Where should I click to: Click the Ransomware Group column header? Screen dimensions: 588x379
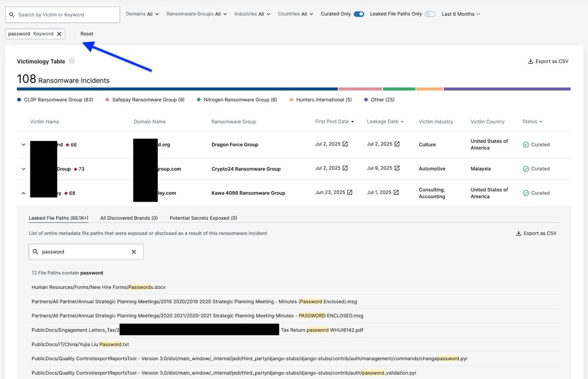(x=234, y=121)
